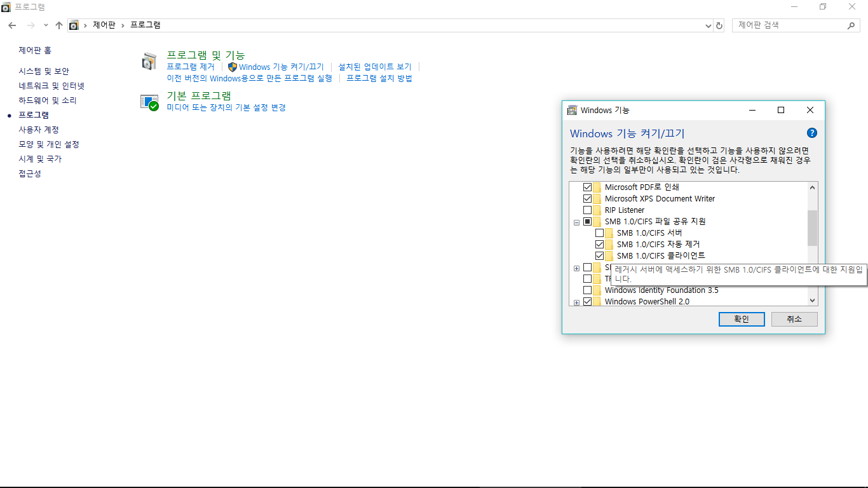868x488 pixels.
Task: Uncheck Microsoft PDF로 인쇄 checkbox
Action: point(587,187)
